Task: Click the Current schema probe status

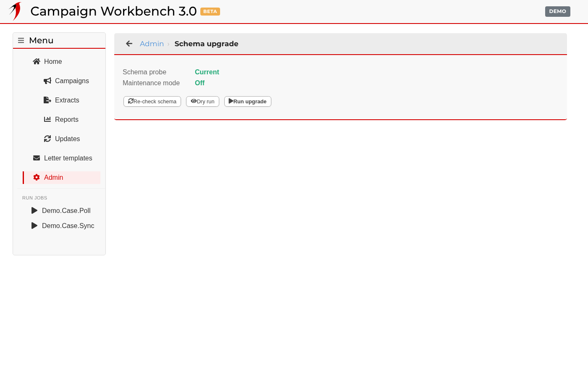Action: pos(207,72)
